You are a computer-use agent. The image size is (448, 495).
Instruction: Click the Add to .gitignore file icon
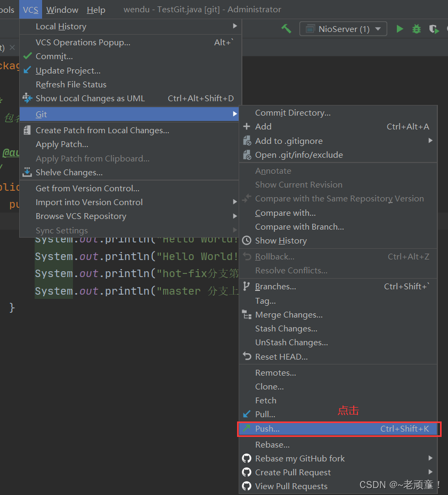point(247,141)
